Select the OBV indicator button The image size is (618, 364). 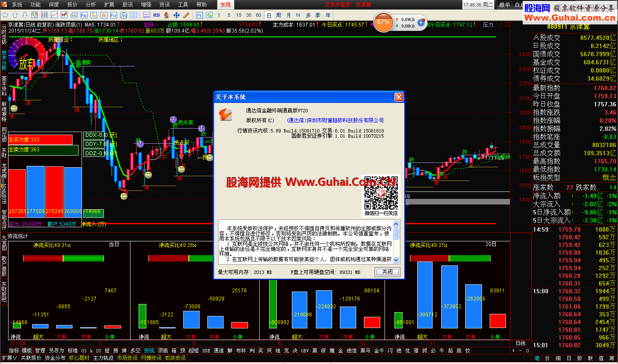305,351
